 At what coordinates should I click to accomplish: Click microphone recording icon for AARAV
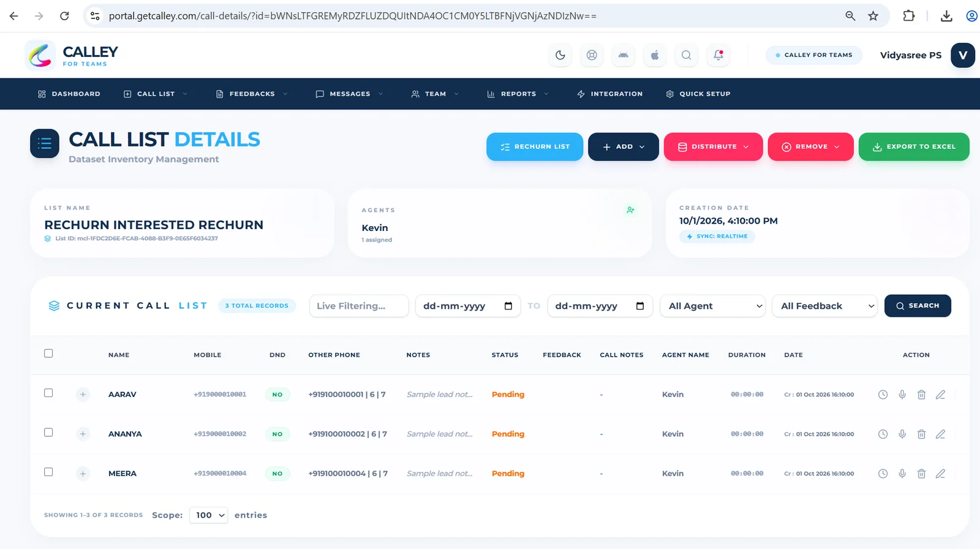(902, 395)
